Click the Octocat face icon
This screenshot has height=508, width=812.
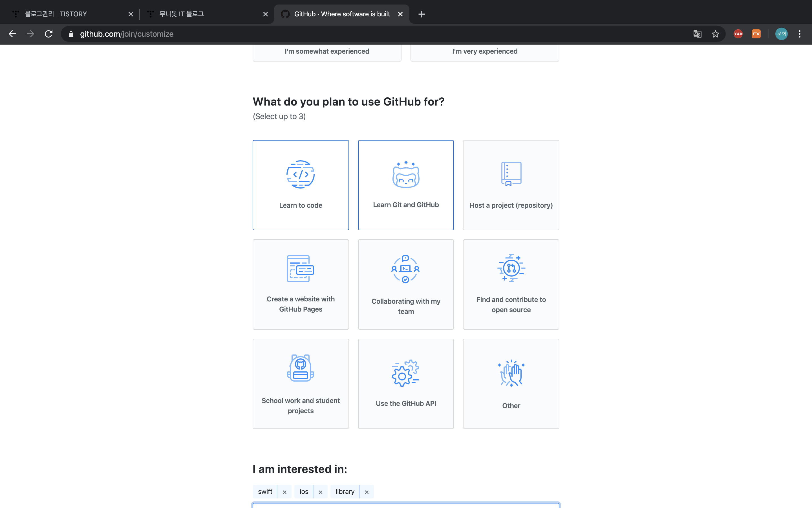pyautogui.click(x=406, y=174)
